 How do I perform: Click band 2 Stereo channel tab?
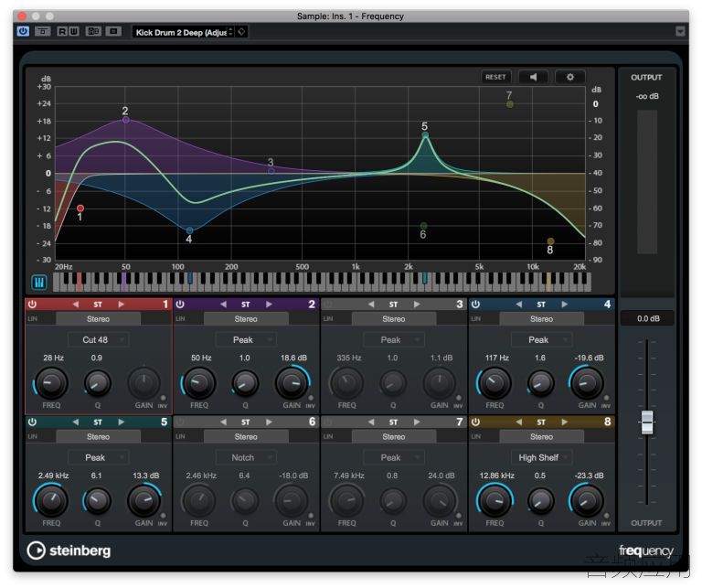tap(246, 319)
